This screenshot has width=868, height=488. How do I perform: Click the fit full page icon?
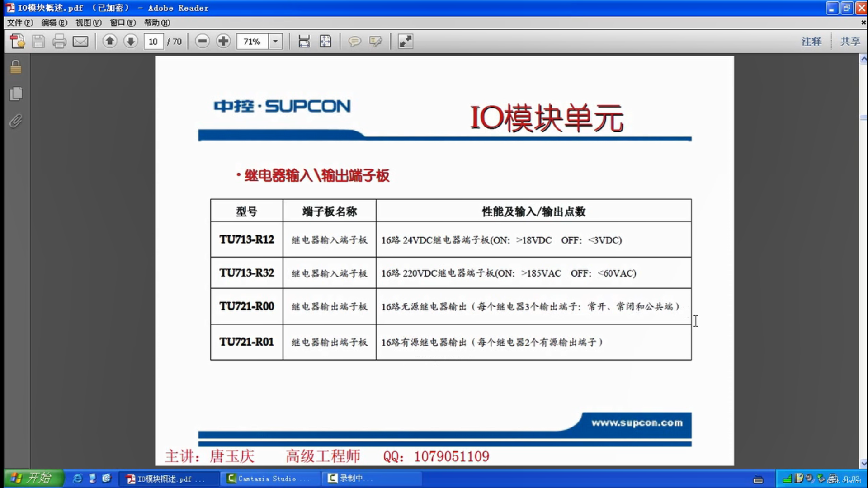[x=325, y=42]
